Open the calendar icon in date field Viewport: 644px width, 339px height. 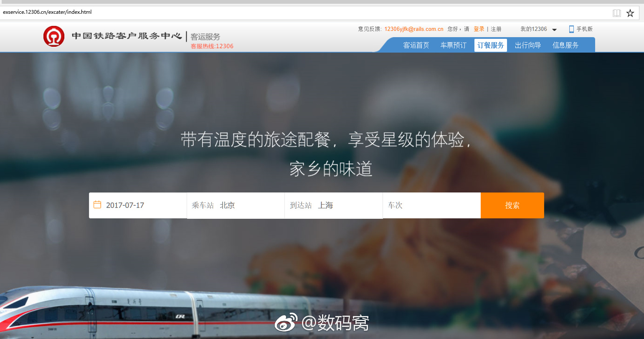point(97,205)
